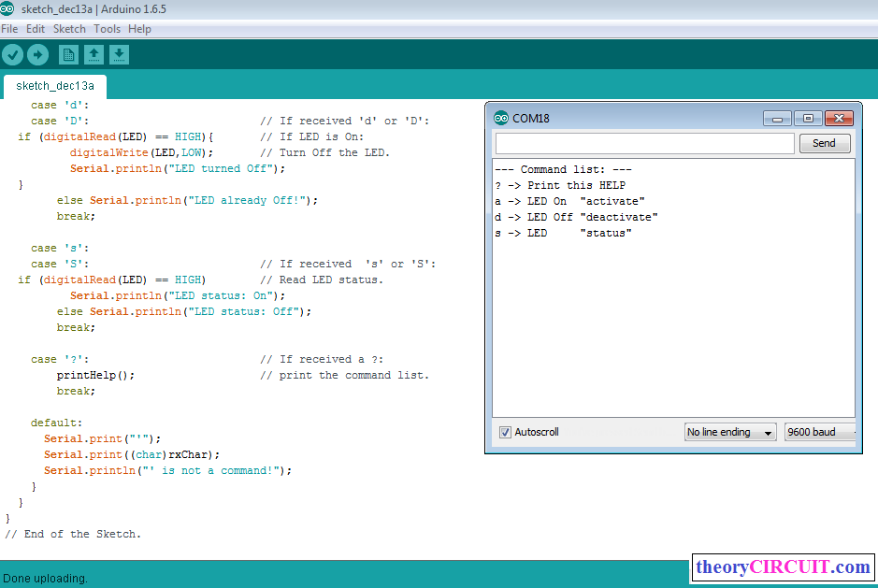Click the Open sketch up-arrow icon
The width and height of the screenshot is (878, 588).
coord(94,55)
